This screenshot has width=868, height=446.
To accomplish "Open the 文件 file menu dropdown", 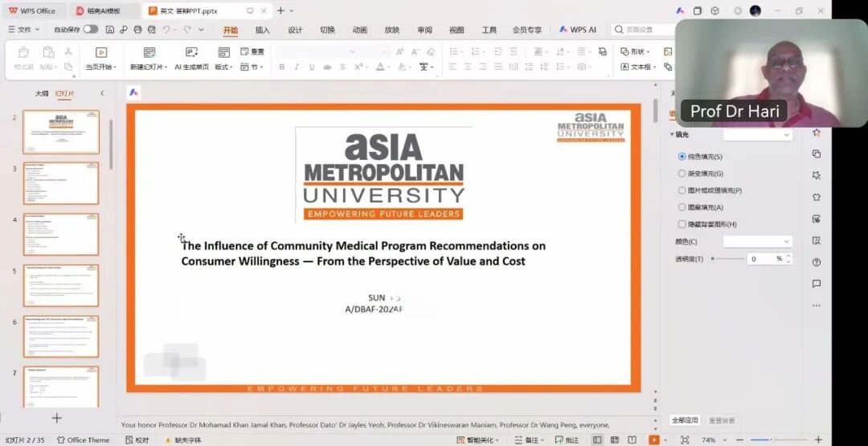I will pyautogui.click(x=24, y=29).
